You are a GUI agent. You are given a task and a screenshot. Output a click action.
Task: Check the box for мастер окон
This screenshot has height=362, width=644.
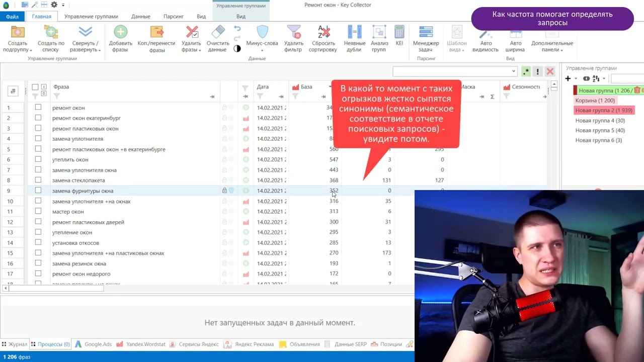(38, 211)
